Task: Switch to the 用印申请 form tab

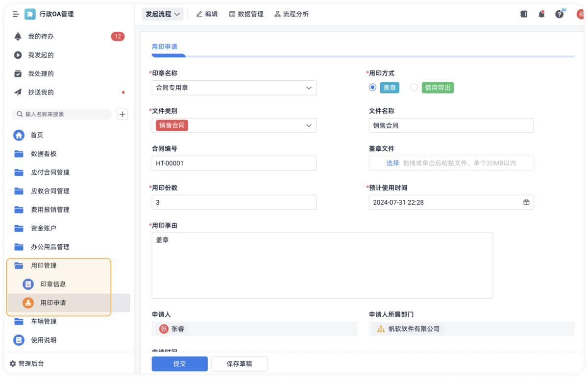Action: click(165, 47)
